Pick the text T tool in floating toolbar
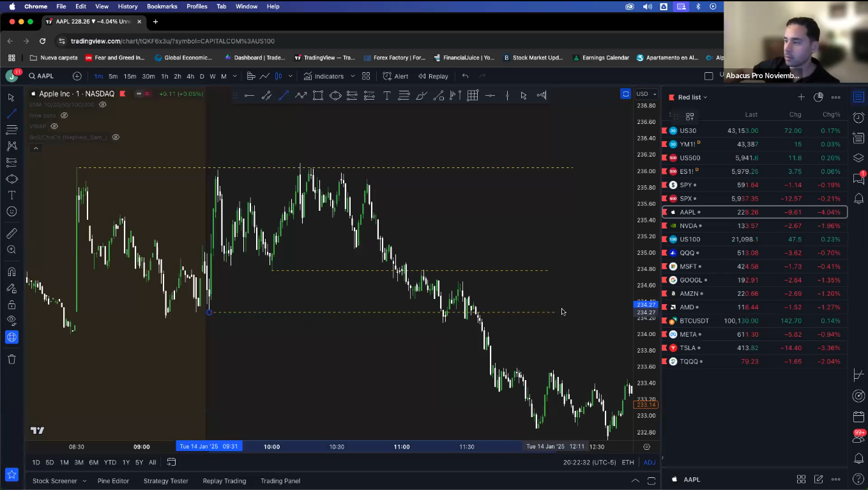This screenshot has width=868, height=490. click(x=386, y=95)
